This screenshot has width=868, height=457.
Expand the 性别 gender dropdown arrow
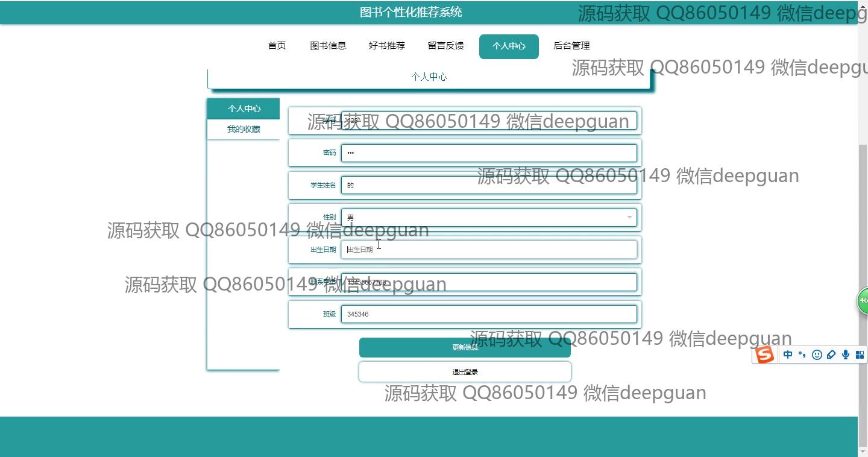pyautogui.click(x=629, y=217)
